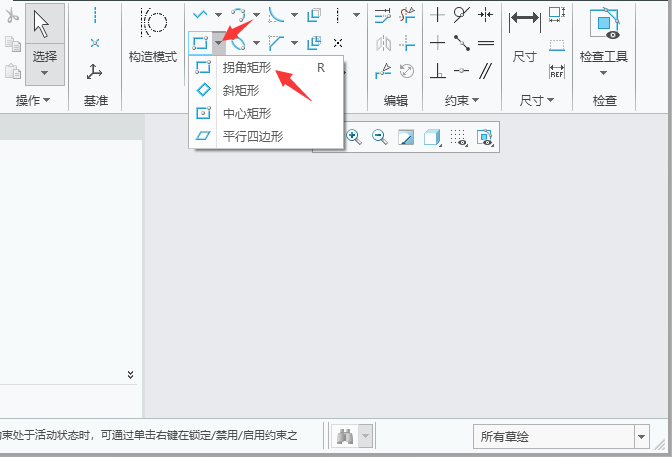Apply the Perpendicular constraint
672x457 pixels.
click(x=438, y=71)
